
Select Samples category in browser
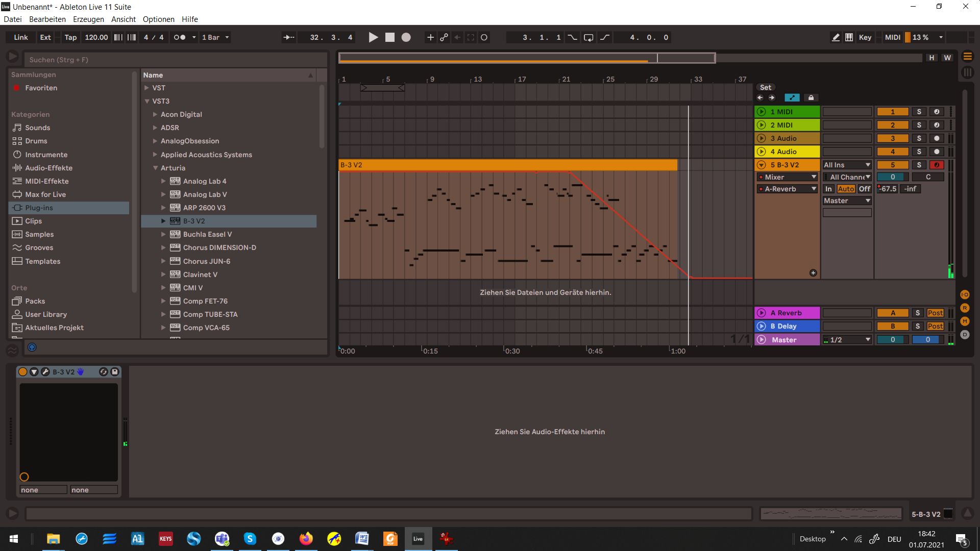coord(39,234)
